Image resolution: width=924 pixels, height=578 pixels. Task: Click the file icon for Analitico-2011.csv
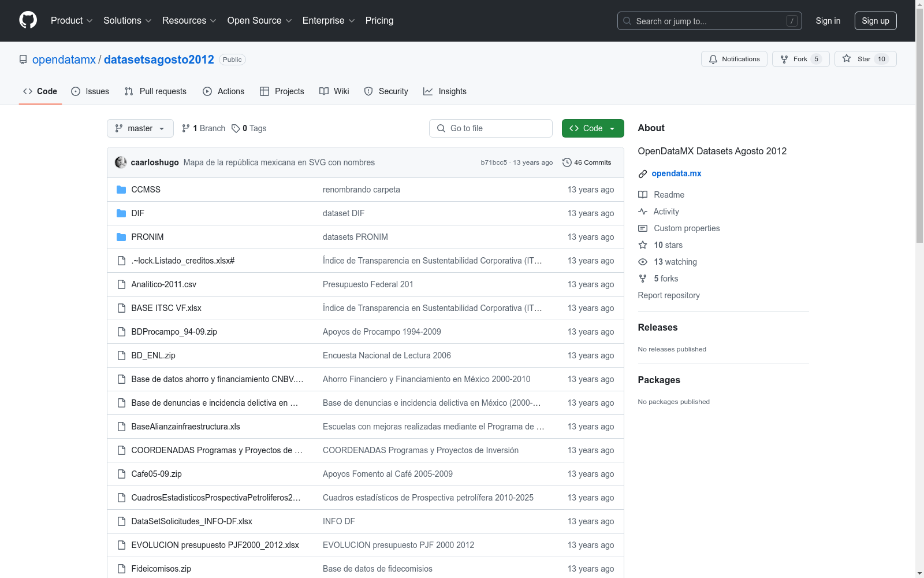121,284
